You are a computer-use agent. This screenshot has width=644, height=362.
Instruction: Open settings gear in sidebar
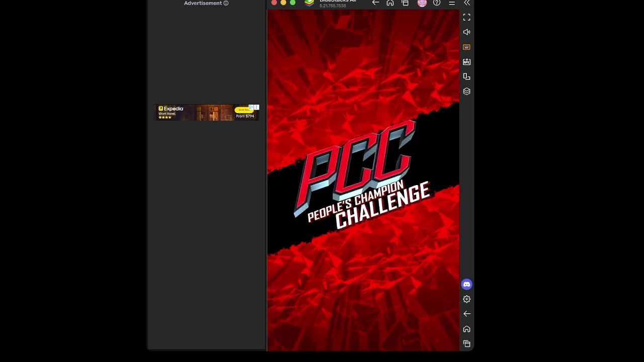(466, 299)
